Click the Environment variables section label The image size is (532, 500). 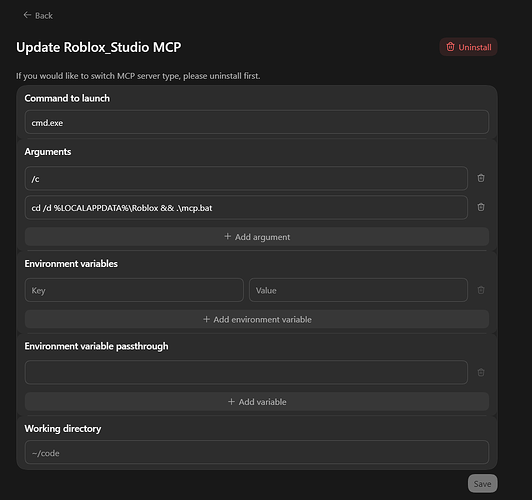71,264
